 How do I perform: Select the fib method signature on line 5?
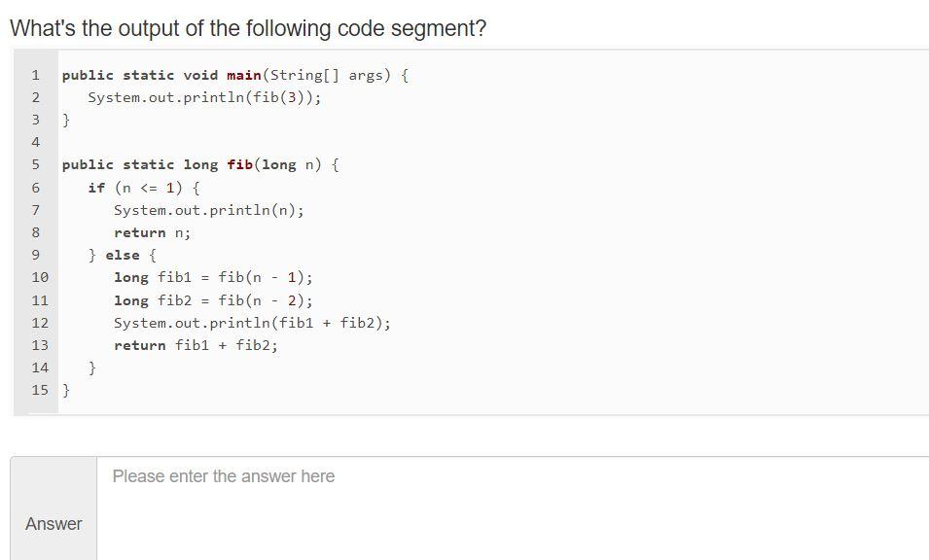click(x=197, y=164)
